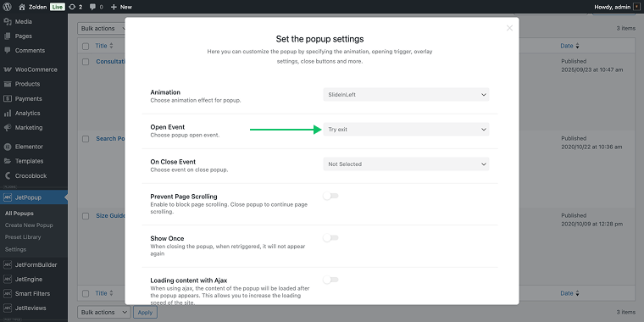The width and height of the screenshot is (644, 322).
Task: Click the bottom Apply button
Action: (145, 312)
